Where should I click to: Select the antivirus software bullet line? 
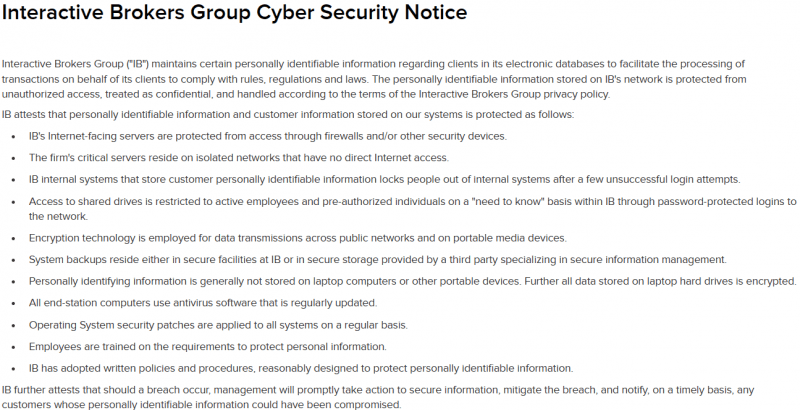coord(203,303)
